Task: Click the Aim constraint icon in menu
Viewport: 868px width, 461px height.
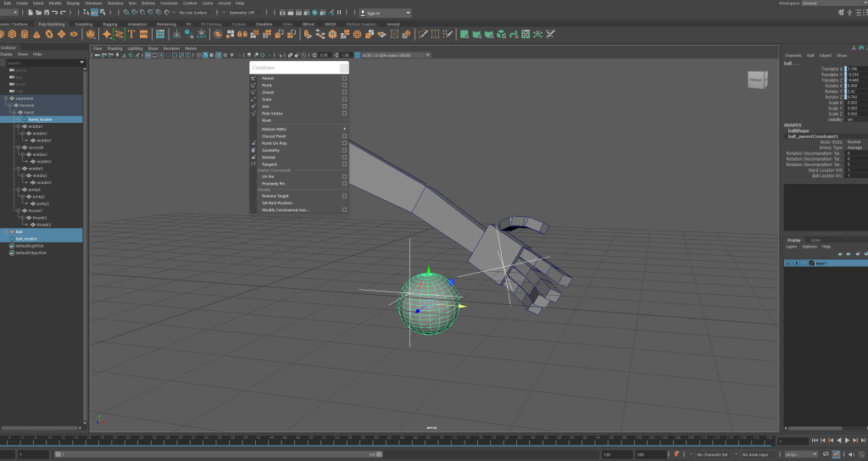Action: point(253,106)
